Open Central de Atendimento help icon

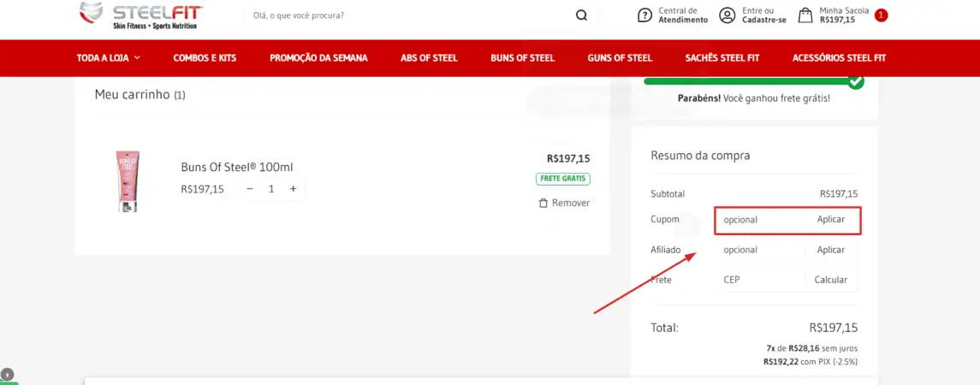pyautogui.click(x=644, y=15)
